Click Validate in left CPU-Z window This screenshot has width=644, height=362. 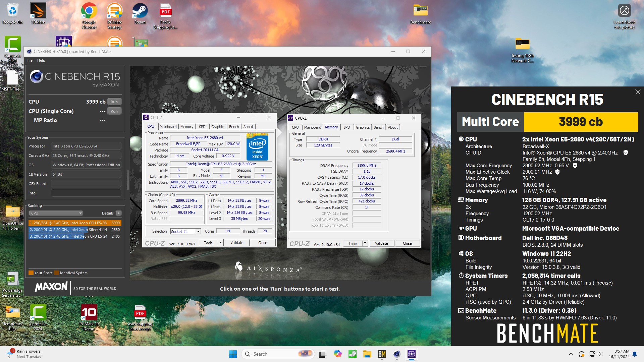pyautogui.click(x=237, y=243)
